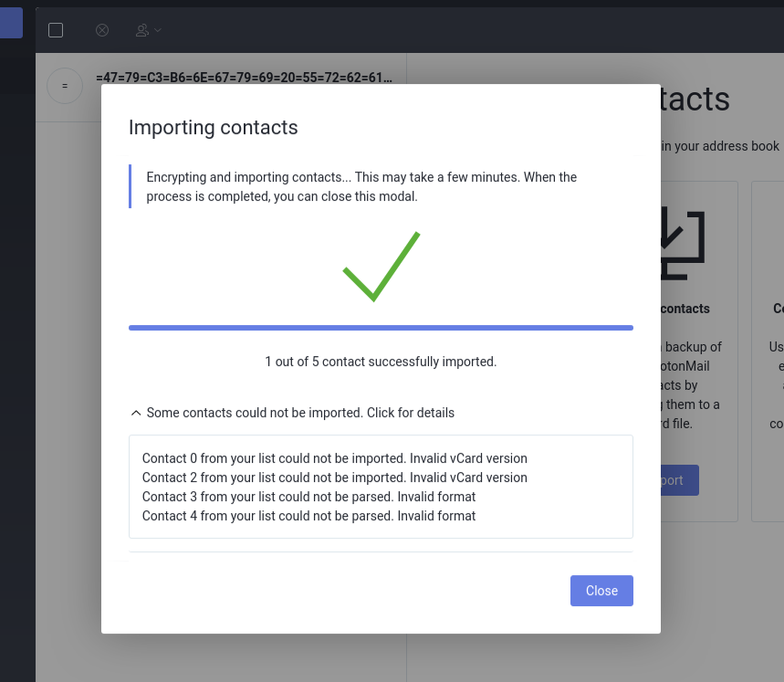
Task: Click the contact avatar circle with equals symbol
Action: 64,86
